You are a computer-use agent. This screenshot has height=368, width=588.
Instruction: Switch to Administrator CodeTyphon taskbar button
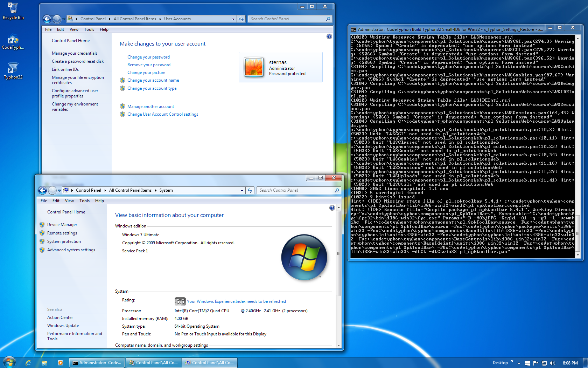(97, 363)
